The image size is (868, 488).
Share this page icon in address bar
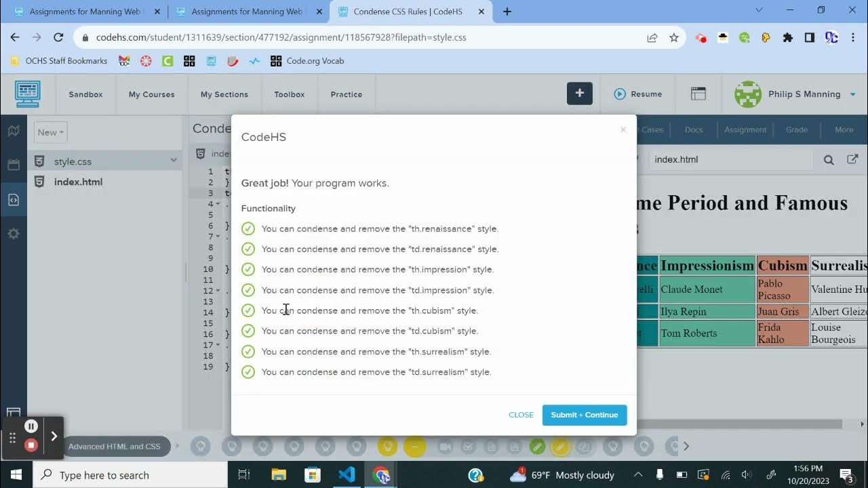tap(652, 38)
